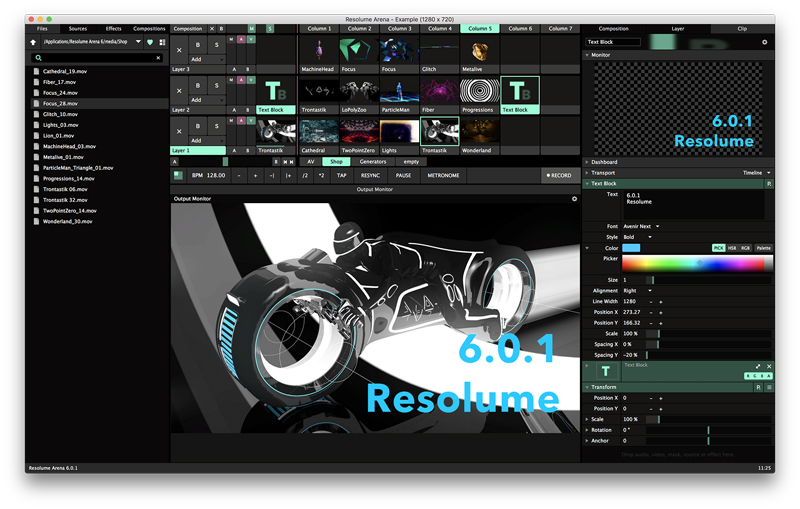
Task: Open Transform section menu icon
Action: pos(769,388)
